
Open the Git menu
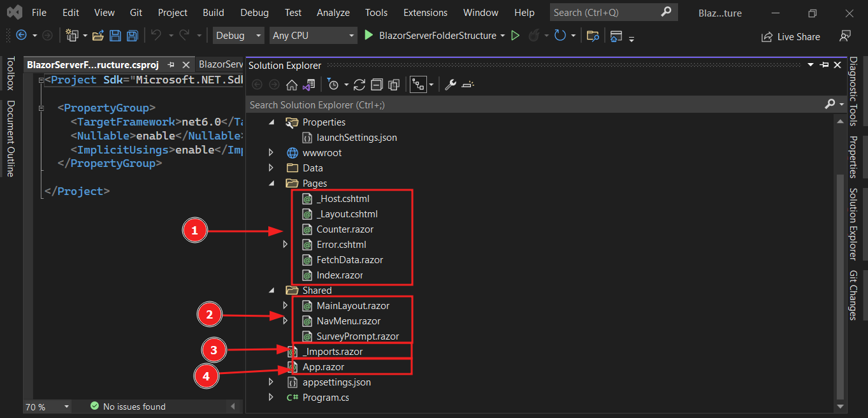click(136, 13)
